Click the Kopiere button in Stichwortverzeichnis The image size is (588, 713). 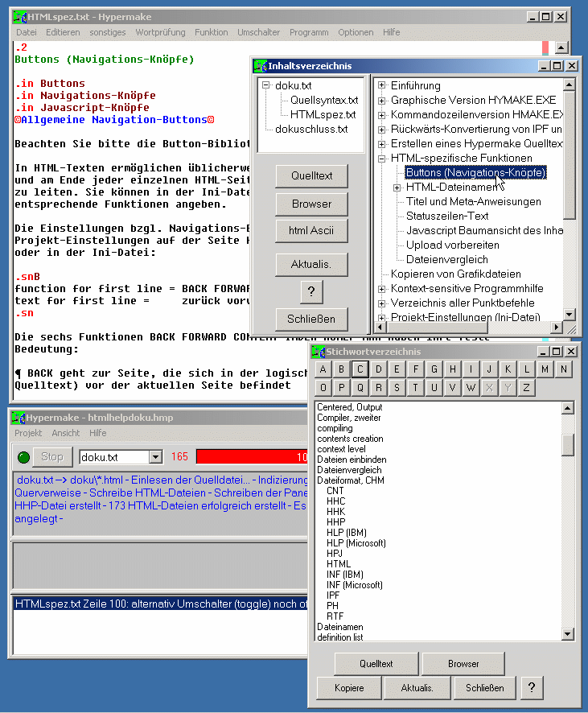coord(349,688)
